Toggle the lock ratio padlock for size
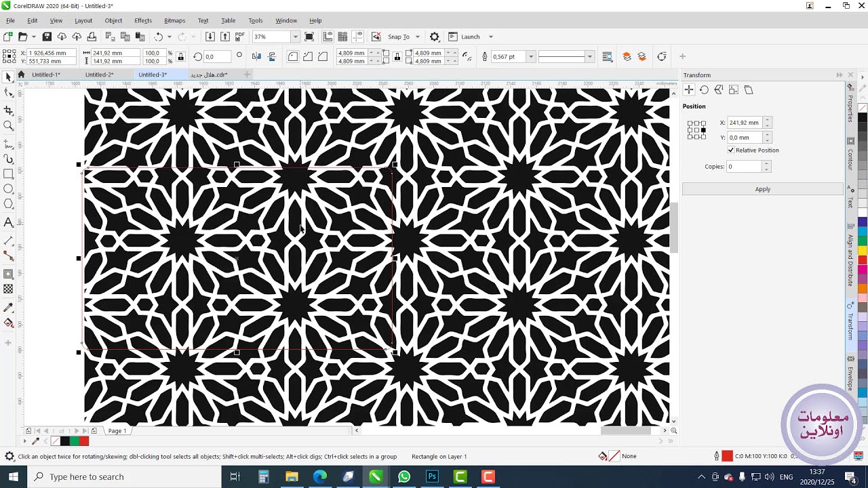 point(180,57)
